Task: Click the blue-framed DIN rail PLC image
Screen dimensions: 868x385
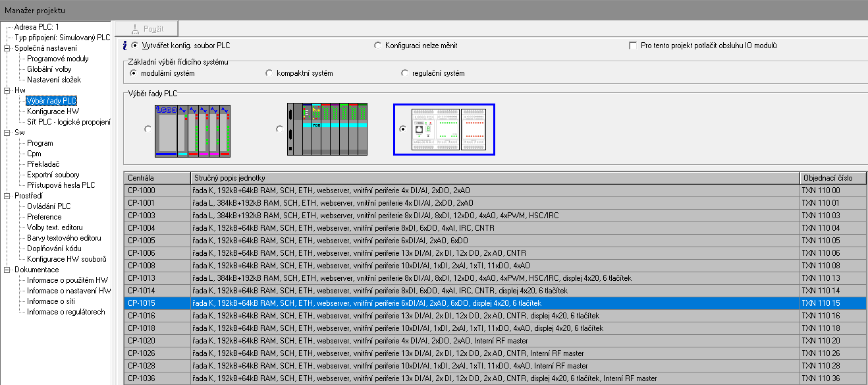Action: click(x=444, y=130)
